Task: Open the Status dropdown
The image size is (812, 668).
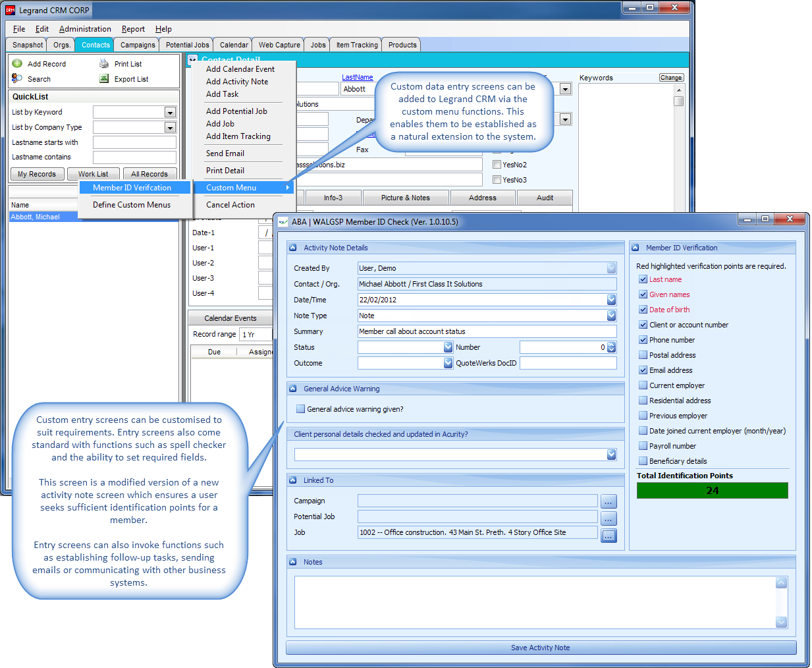Action: 448,347
